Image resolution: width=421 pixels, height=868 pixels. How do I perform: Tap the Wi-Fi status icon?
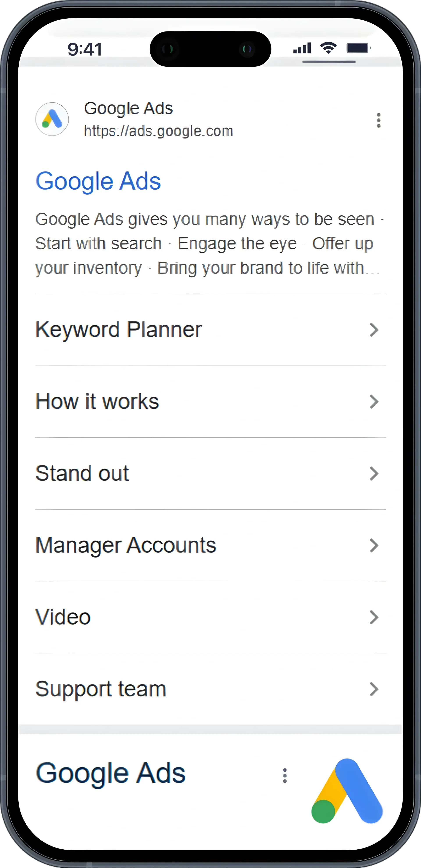(328, 48)
